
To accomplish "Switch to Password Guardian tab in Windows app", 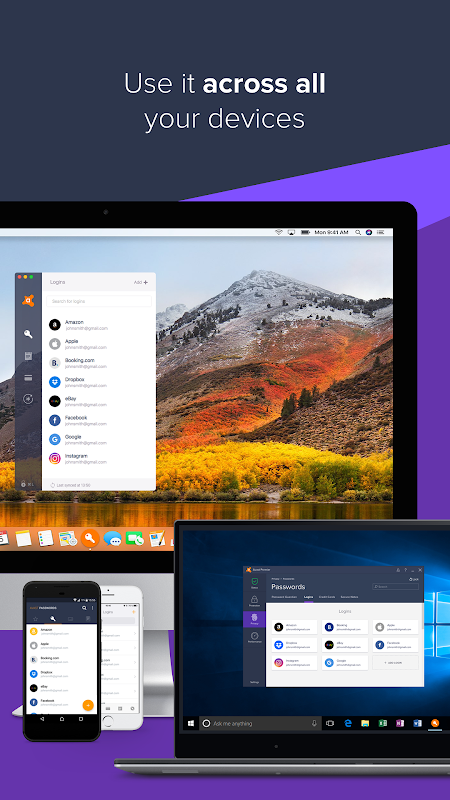I will (284, 596).
